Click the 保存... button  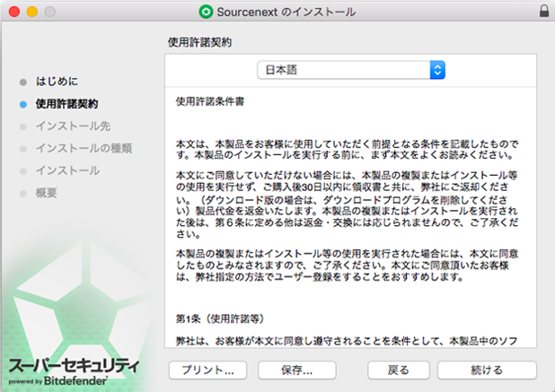tap(296, 370)
